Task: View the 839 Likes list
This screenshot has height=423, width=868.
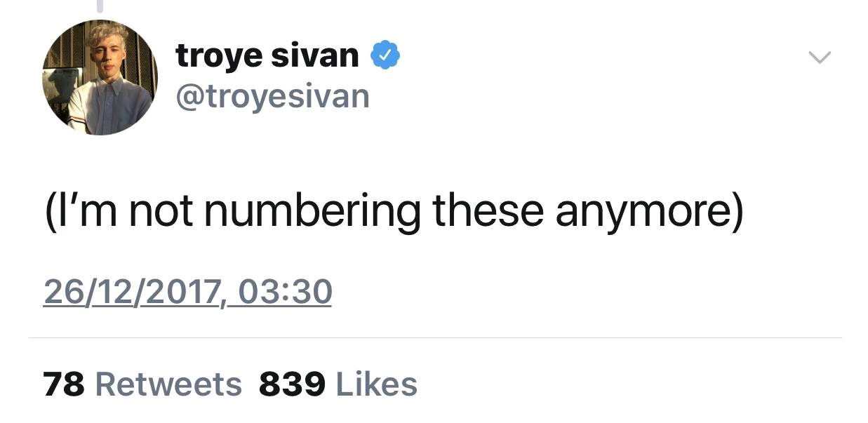Action: (338, 384)
